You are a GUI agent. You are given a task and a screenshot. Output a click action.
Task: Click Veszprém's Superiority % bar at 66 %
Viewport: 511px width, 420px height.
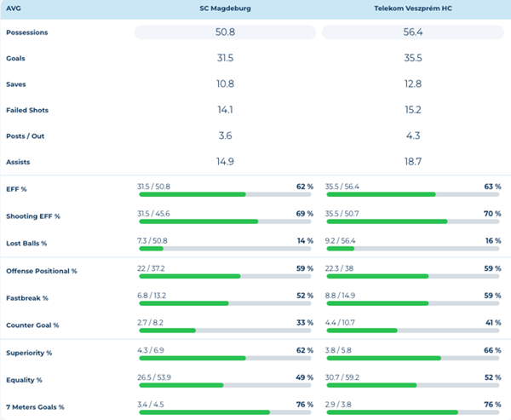[412, 358]
